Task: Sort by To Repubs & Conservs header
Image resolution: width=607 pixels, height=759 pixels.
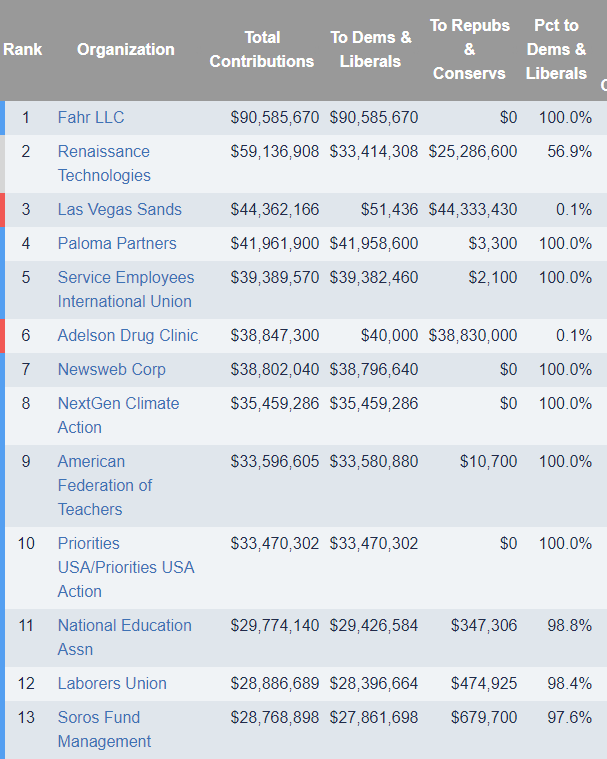Action: (x=469, y=49)
